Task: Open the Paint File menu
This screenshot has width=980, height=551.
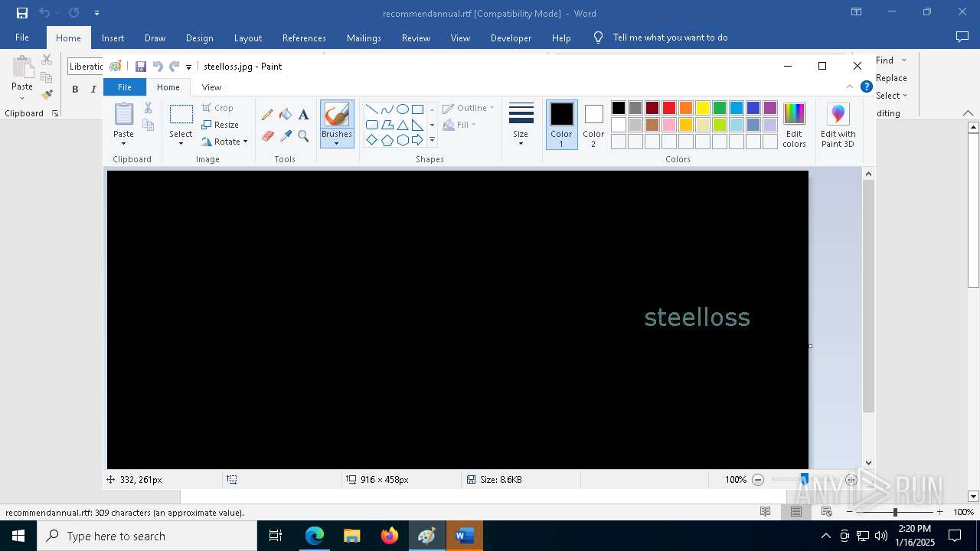Action: (x=124, y=87)
